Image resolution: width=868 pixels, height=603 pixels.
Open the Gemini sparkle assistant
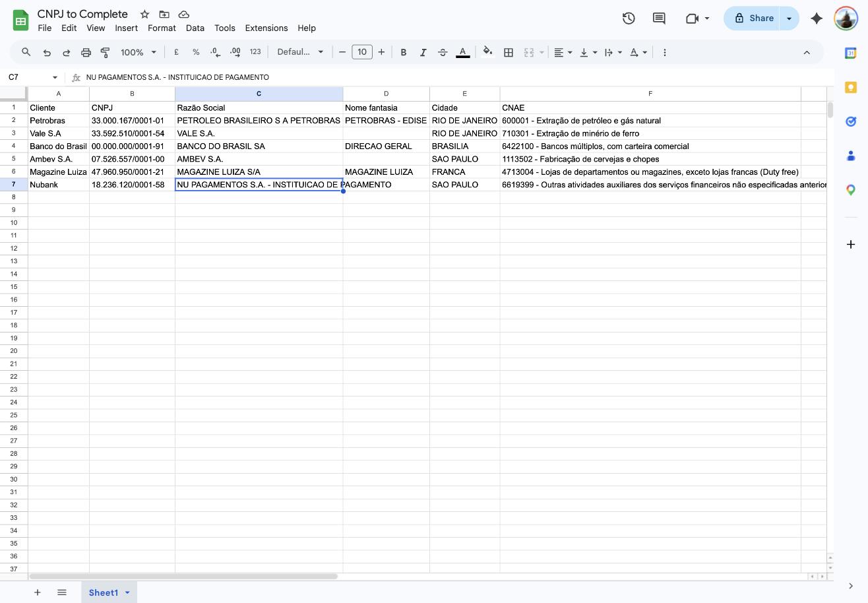click(817, 18)
